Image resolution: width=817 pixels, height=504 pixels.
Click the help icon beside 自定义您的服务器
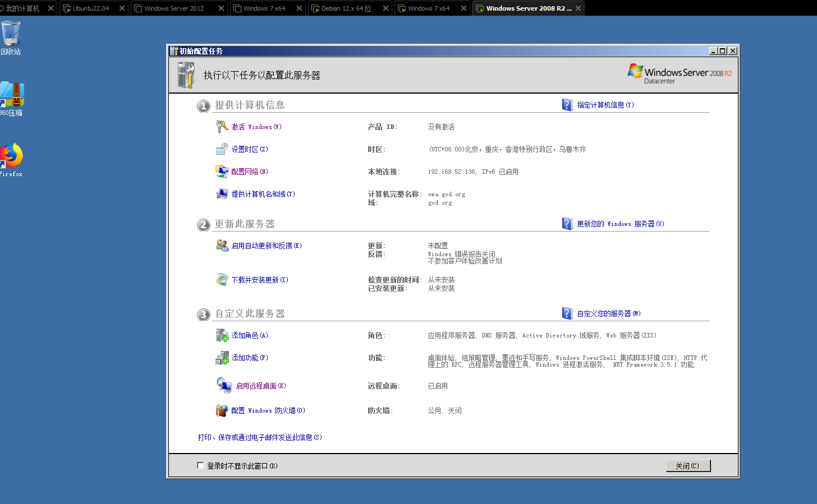567,313
